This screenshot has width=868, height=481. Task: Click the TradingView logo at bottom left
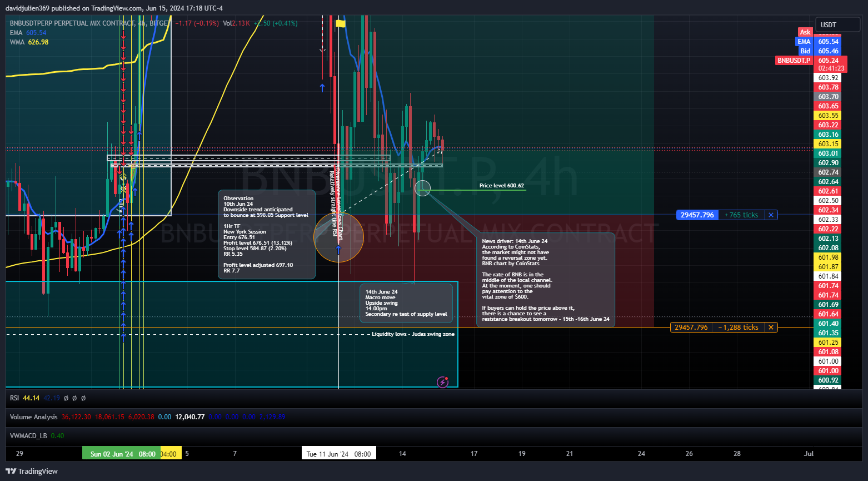pos(32,471)
